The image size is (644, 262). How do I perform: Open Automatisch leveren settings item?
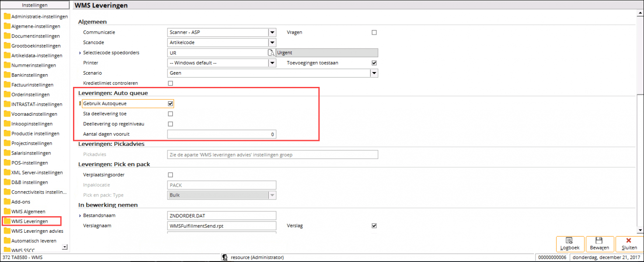34,241
